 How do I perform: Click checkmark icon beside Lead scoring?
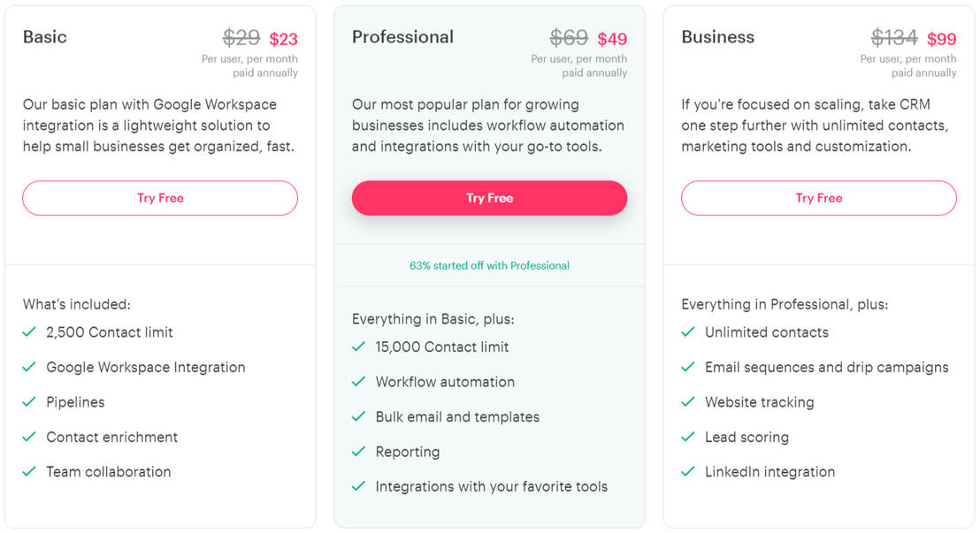coord(688,437)
